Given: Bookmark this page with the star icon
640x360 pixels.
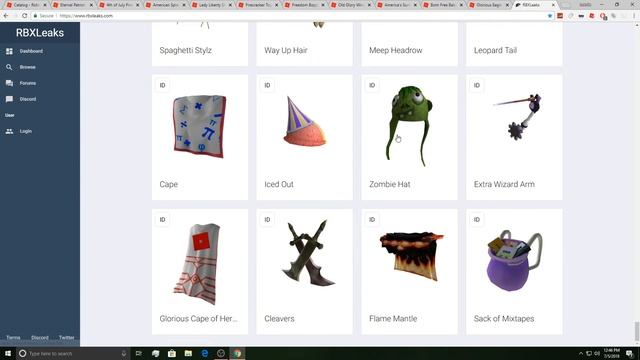Looking at the screenshot, I should point(550,16).
